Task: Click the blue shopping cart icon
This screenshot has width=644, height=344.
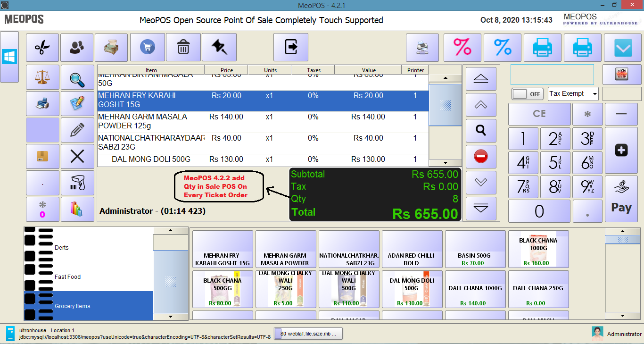Action: click(x=148, y=47)
